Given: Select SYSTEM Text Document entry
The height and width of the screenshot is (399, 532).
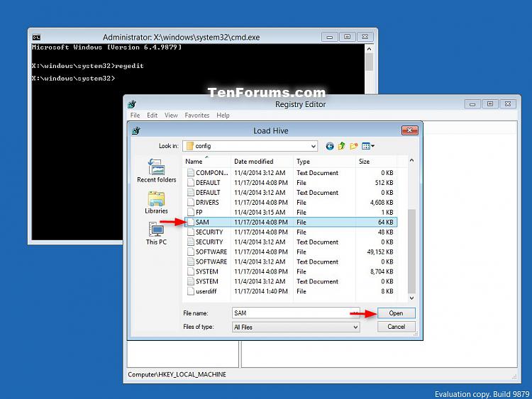Looking at the screenshot, I should coord(291,281).
